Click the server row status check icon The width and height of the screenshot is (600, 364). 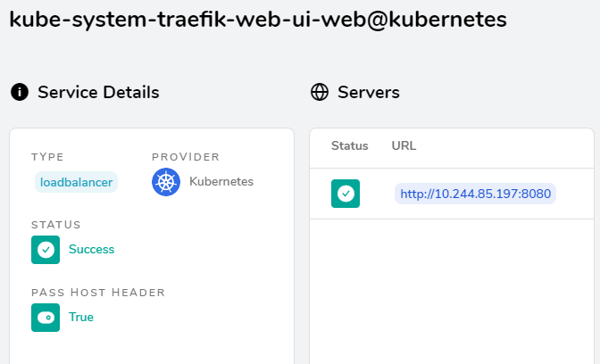(x=346, y=194)
